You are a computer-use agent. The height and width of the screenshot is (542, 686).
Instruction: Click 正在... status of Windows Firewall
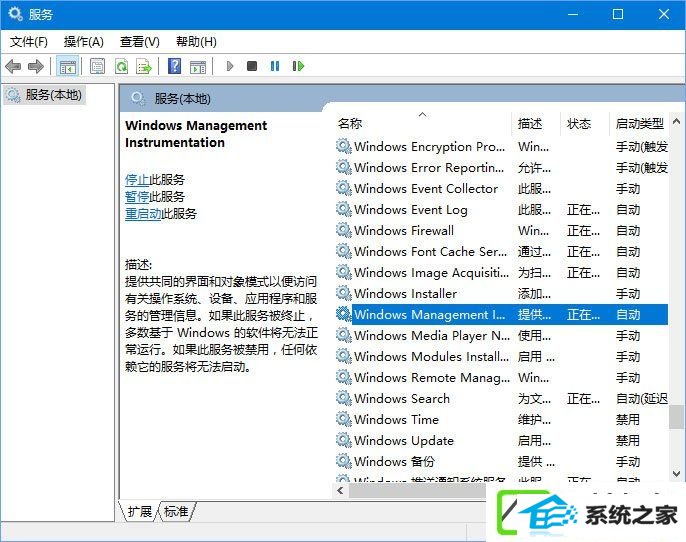point(583,230)
